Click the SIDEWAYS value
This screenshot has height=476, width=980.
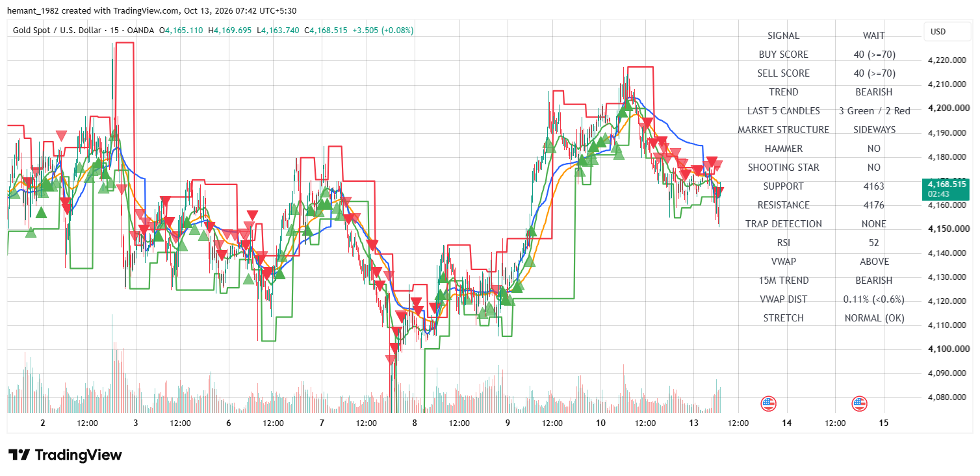[874, 130]
